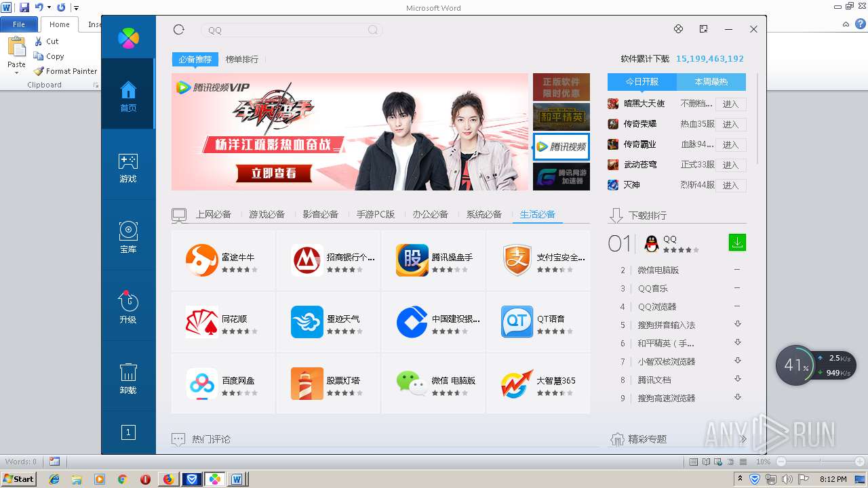Click the 立即查看 banner button
868x488 pixels.
click(273, 174)
